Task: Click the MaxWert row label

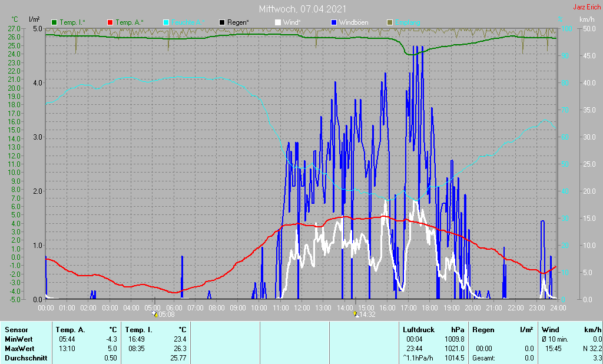Action: pyautogui.click(x=18, y=349)
